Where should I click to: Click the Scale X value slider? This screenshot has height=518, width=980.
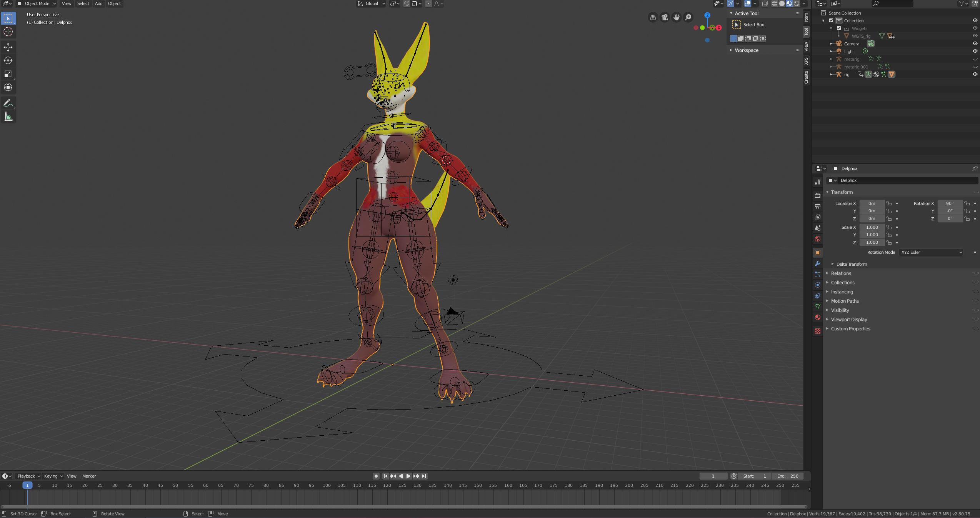(872, 227)
